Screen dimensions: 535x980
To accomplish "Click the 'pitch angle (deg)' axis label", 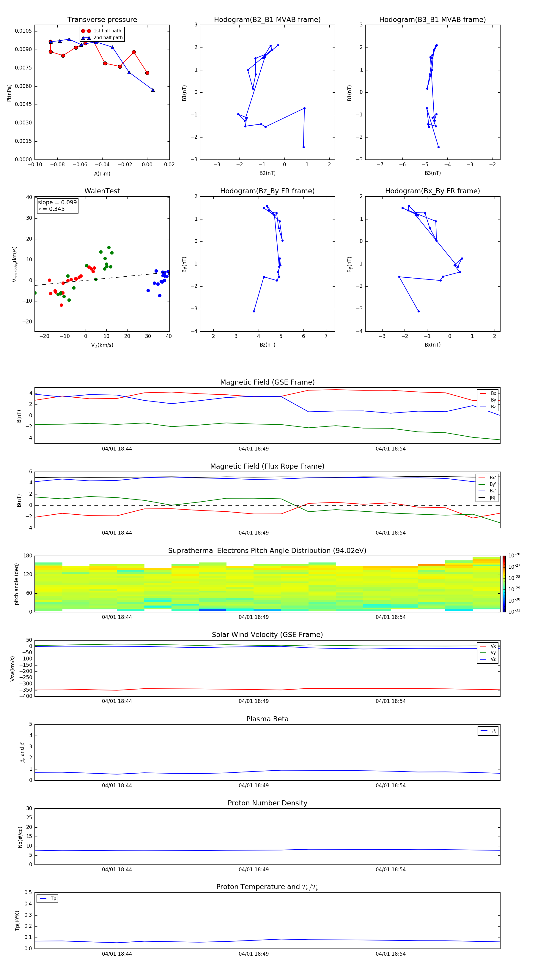I will click(x=16, y=584).
